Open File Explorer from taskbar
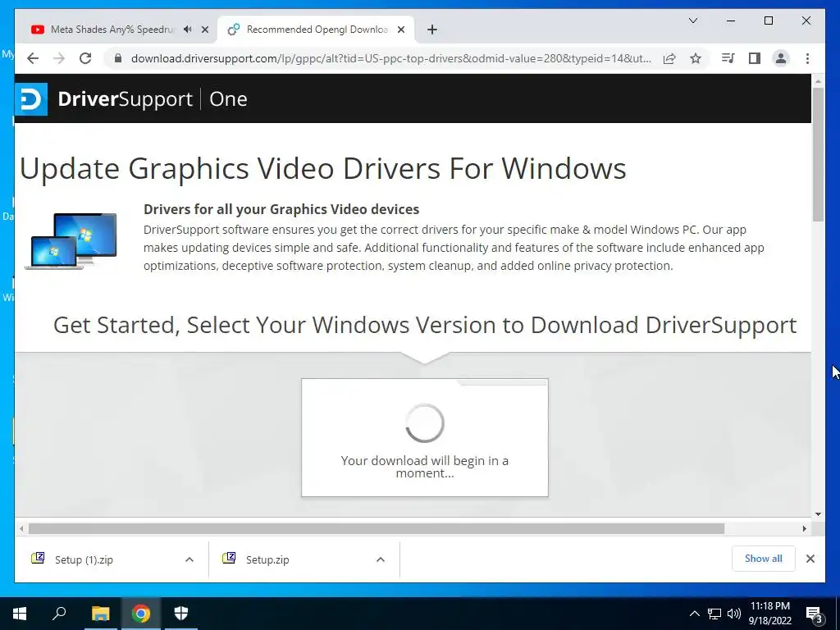The image size is (840, 630). [x=100, y=614]
